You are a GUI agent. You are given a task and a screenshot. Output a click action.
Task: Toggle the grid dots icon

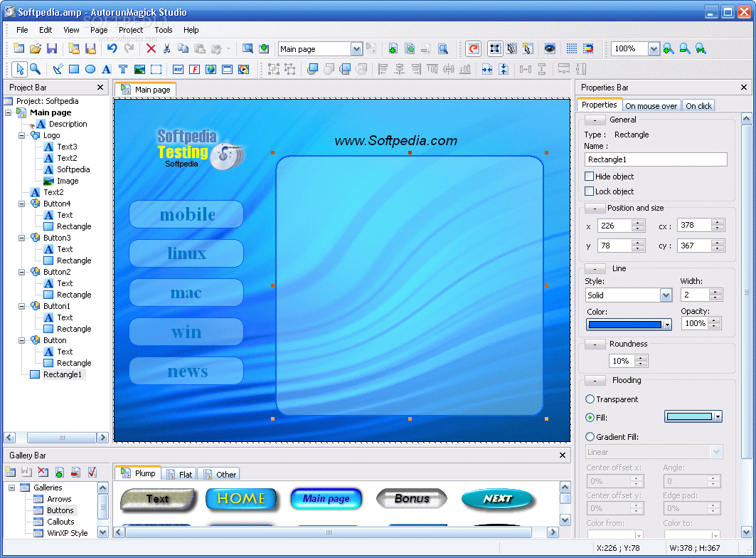point(572,48)
